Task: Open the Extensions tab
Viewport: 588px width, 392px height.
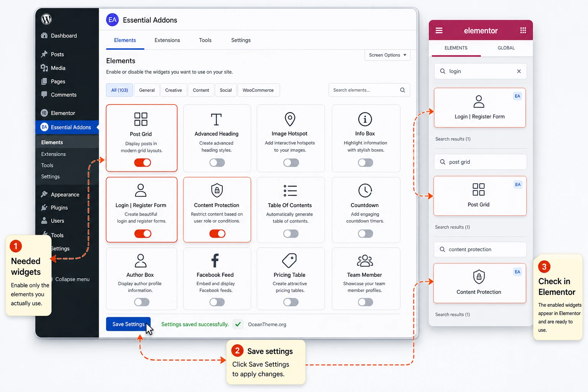Action: [167, 40]
